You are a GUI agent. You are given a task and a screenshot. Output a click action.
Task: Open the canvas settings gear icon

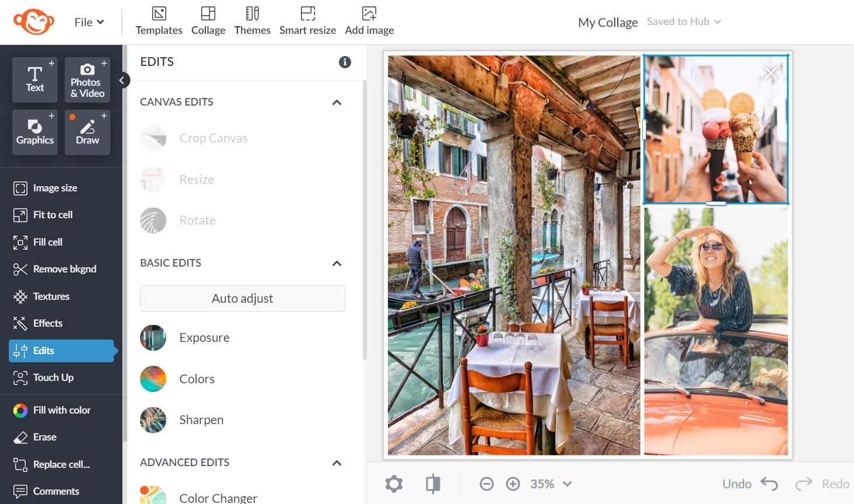pyautogui.click(x=394, y=484)
